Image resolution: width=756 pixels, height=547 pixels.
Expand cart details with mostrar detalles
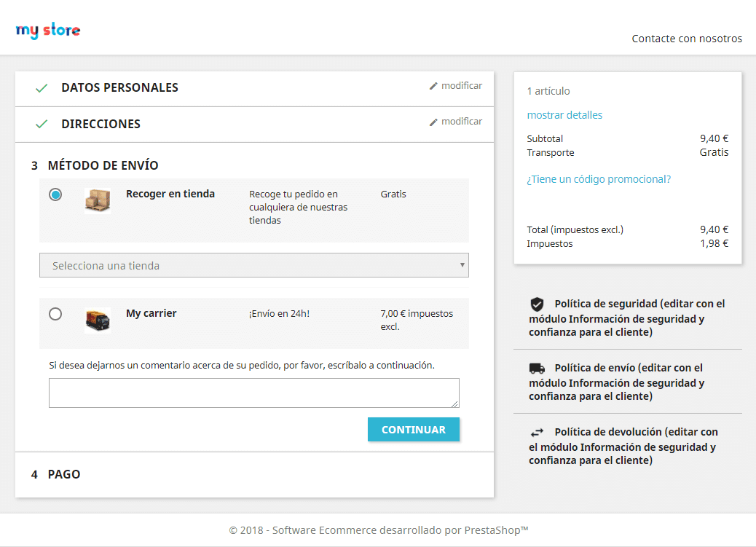coord(564,115)
